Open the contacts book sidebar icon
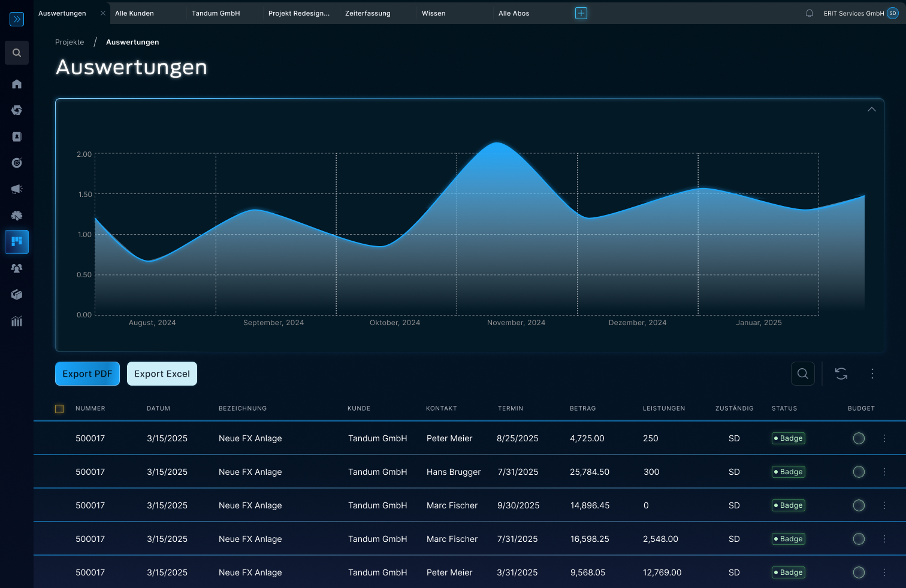This screenshot has width=906, height=588. pos(17,137)
